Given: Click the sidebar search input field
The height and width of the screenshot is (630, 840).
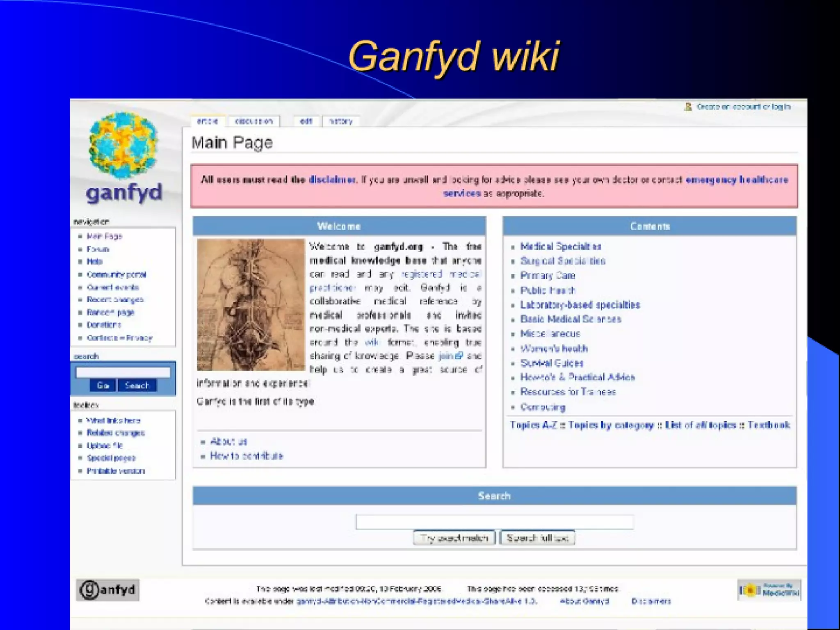Looking at the screenshot, I should pos(123,372).
